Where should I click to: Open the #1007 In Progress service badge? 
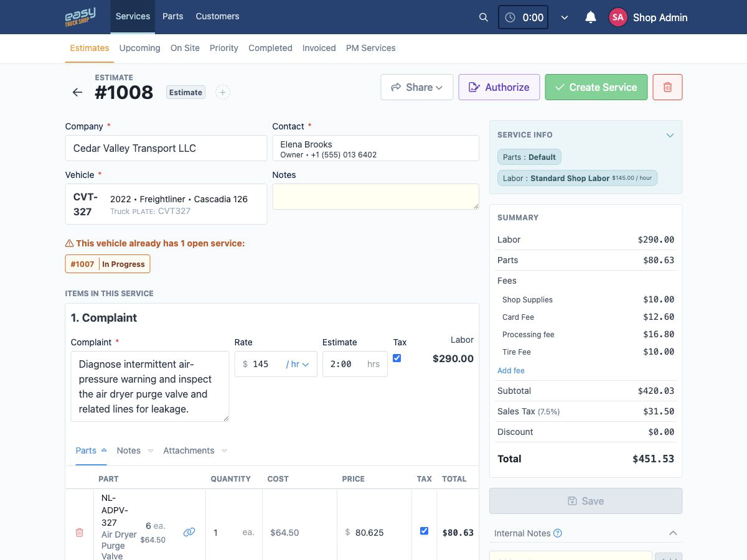point(108,264)
